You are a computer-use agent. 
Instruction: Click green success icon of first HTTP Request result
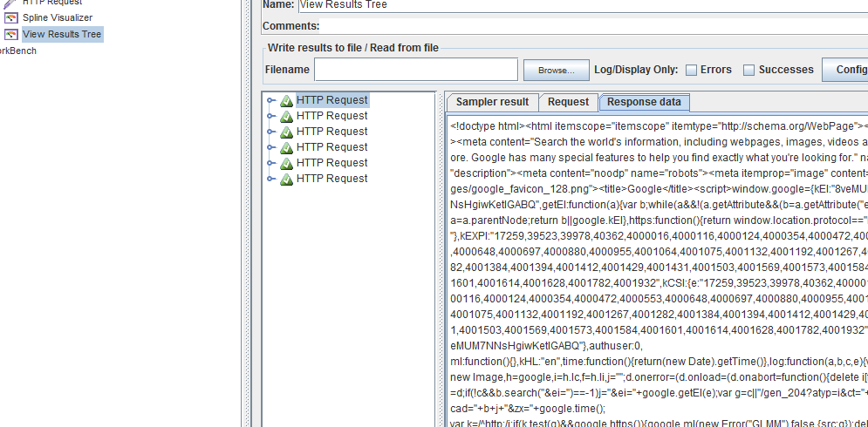coord(286,101)
